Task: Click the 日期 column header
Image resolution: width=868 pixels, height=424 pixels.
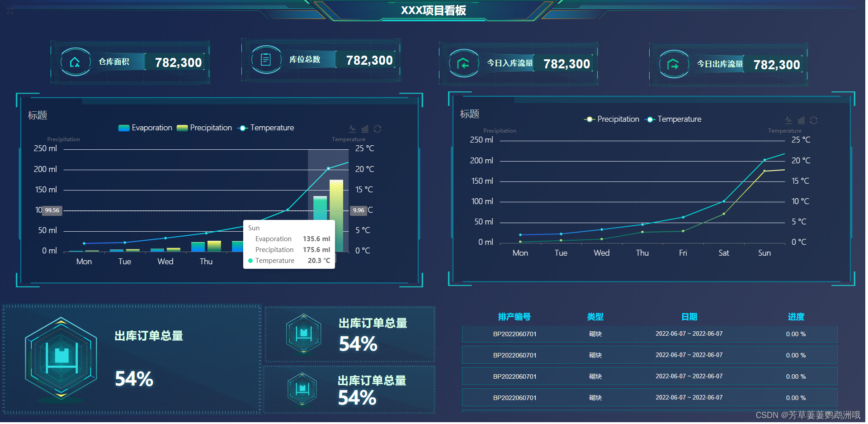Action: (689, 317)
